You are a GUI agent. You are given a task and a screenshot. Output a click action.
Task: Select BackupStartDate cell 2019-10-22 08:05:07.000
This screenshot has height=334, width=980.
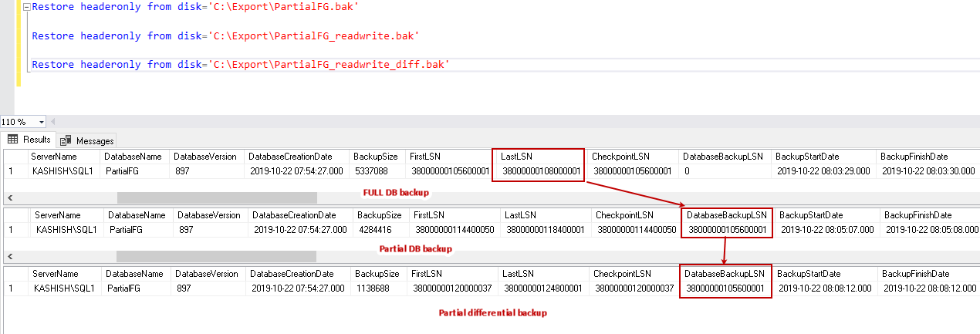click(828, 229)
